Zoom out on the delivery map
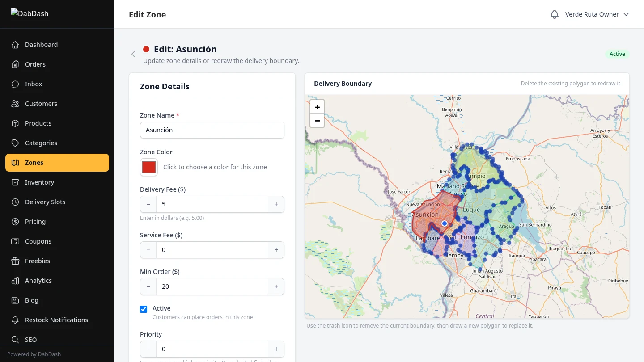 pyautogui.click(x=317, y=121)
